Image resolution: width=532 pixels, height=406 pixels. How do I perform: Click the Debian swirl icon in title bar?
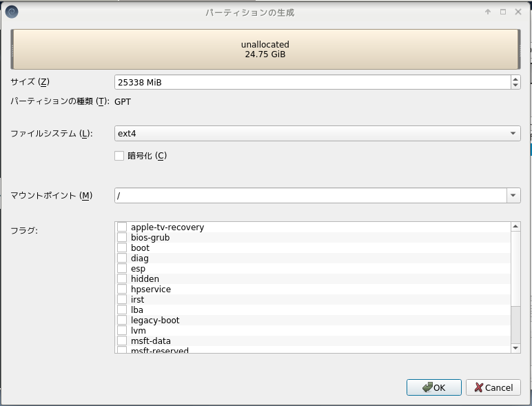point(11,12)
